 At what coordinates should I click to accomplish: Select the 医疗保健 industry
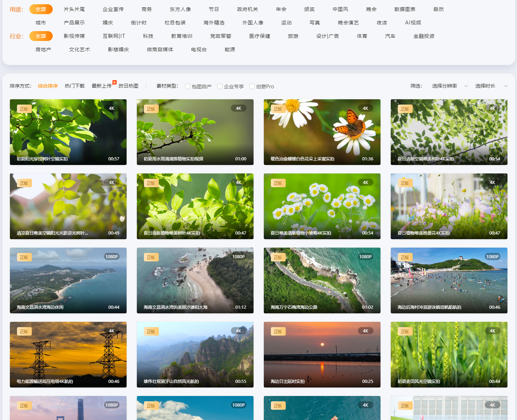point(260,36)
